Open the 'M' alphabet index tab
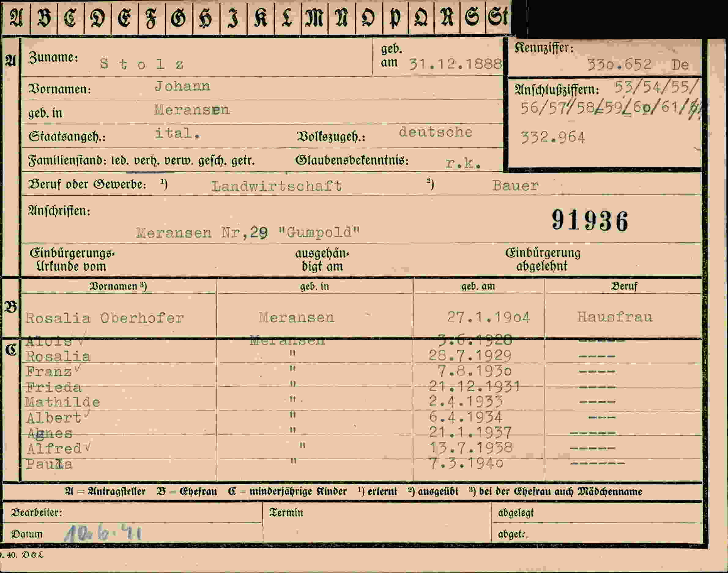Screen dimensions: 728x573 pyautogui.click(x=314, y=17)
